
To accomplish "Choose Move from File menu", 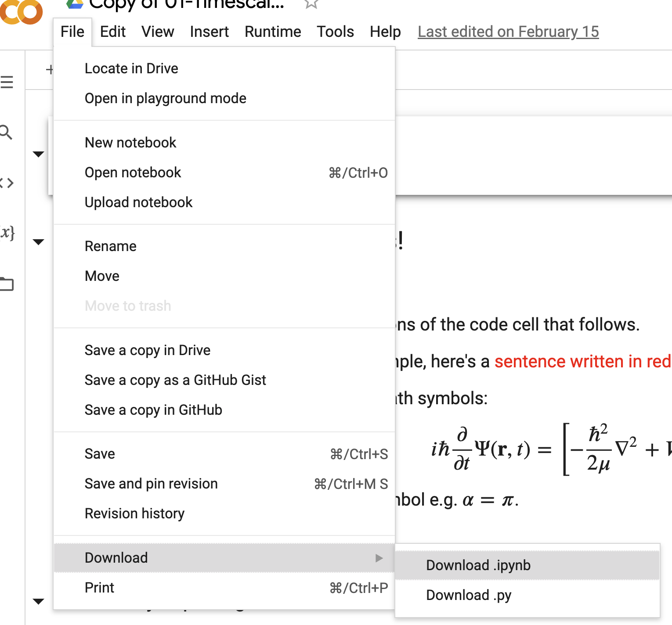I will (224, 276).
